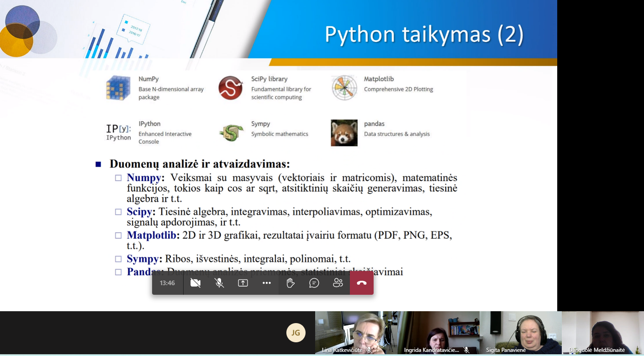Click the NumPy title text

148,79
